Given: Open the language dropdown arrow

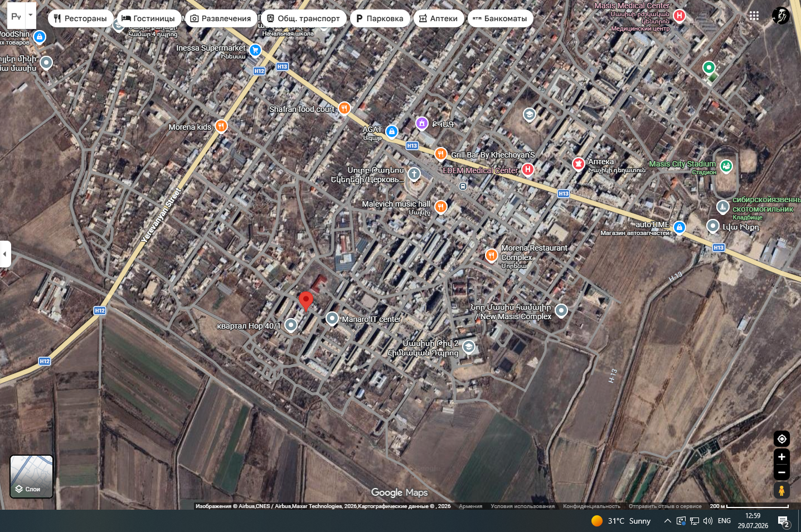Looking at the screenshot, I should point(31,16).
